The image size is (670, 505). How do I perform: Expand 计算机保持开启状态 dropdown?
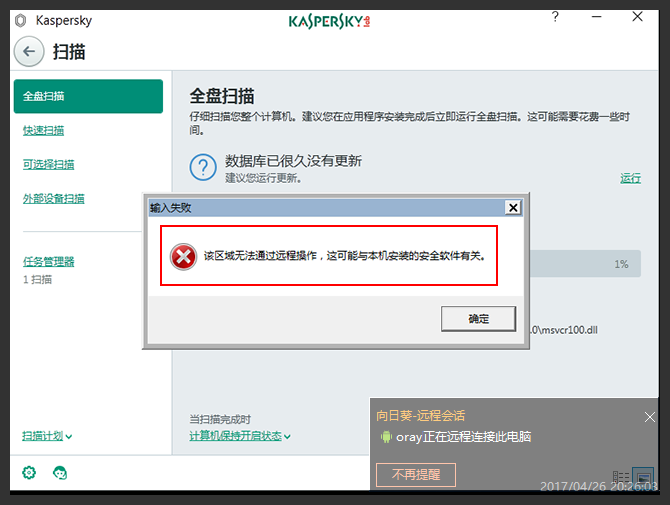click(240, 436)
